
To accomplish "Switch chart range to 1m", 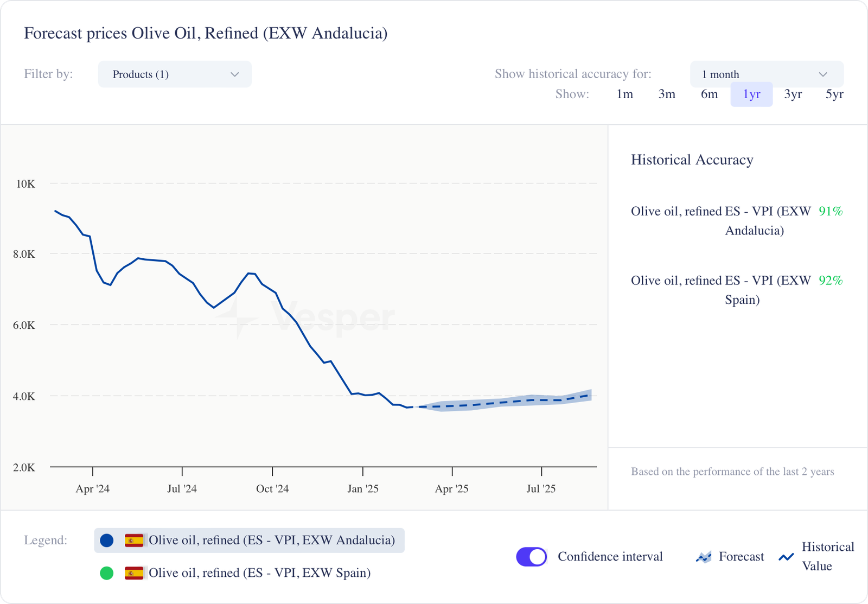I will [624, 94].
